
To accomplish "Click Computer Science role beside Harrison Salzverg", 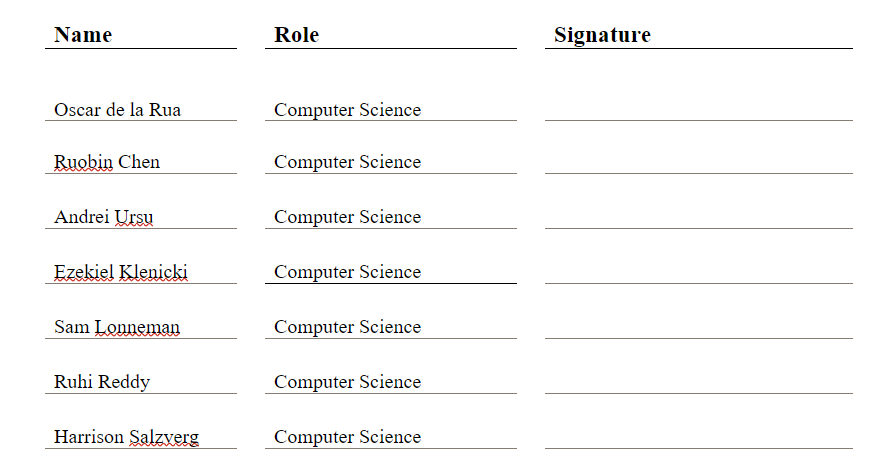I will pyautogui.click(x=347, y=437).
